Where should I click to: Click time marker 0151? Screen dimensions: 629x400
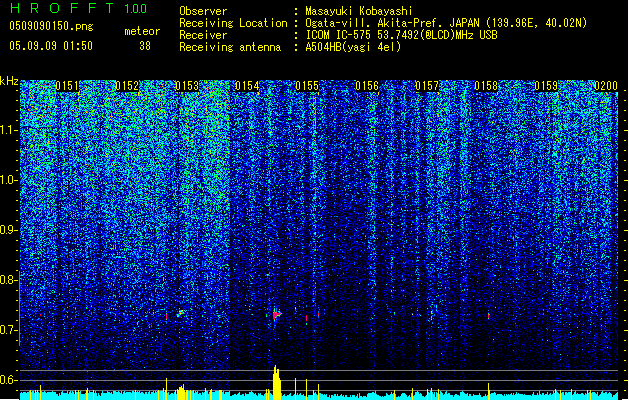click(67, 86)
